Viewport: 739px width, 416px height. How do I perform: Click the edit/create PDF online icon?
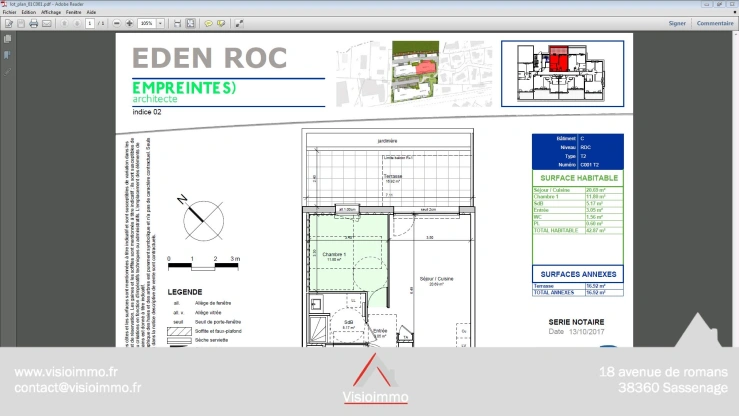9,23
